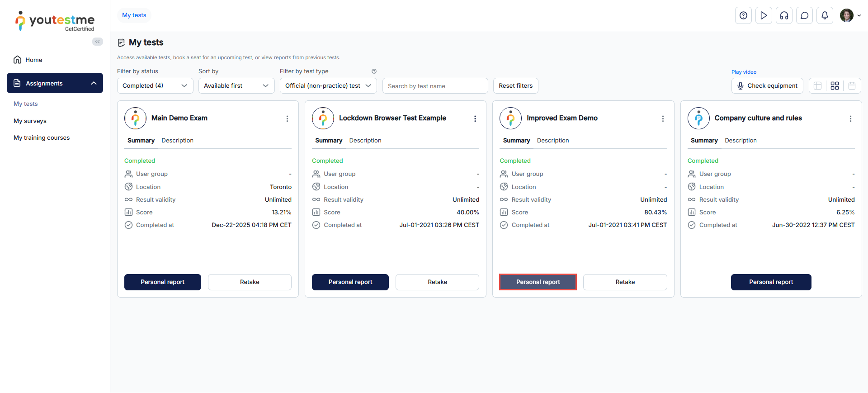Open the help question mark icon

[x=743, y=15]
